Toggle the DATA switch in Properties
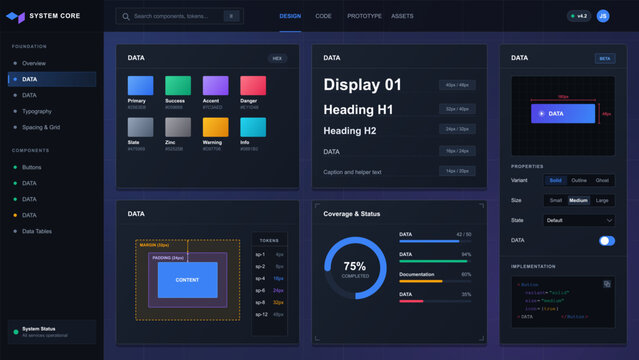 [x=606, y=241]
